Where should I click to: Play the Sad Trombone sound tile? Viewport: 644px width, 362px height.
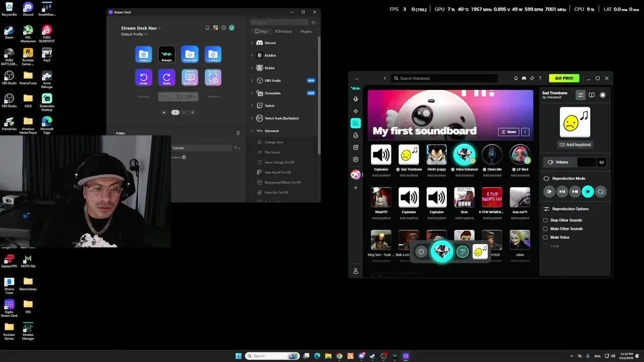tap(409, 154)
